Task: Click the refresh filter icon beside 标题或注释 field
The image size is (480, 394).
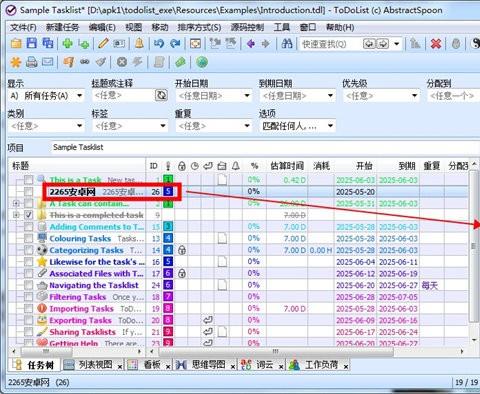Action: (161, 96)
